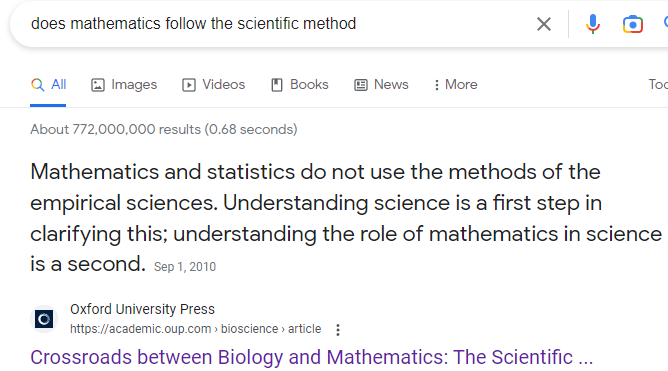668x371 pixels.
Task: Start voice search with microphone icon
Action: pyautogui.click(x=593, y=24)
